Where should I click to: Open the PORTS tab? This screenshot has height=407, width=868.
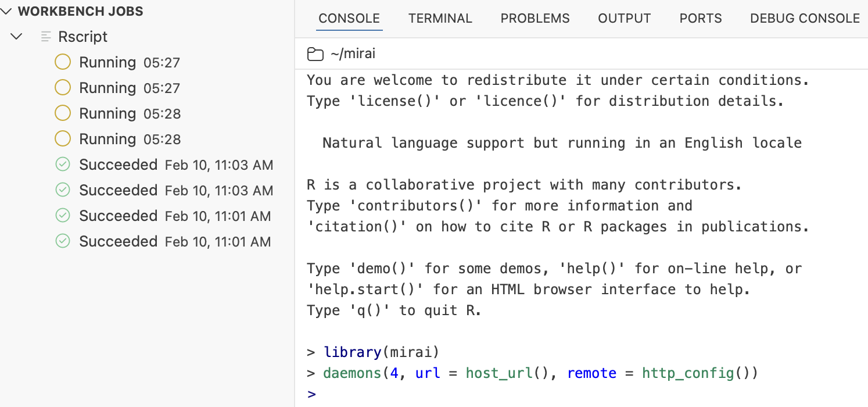pos(700,18)
